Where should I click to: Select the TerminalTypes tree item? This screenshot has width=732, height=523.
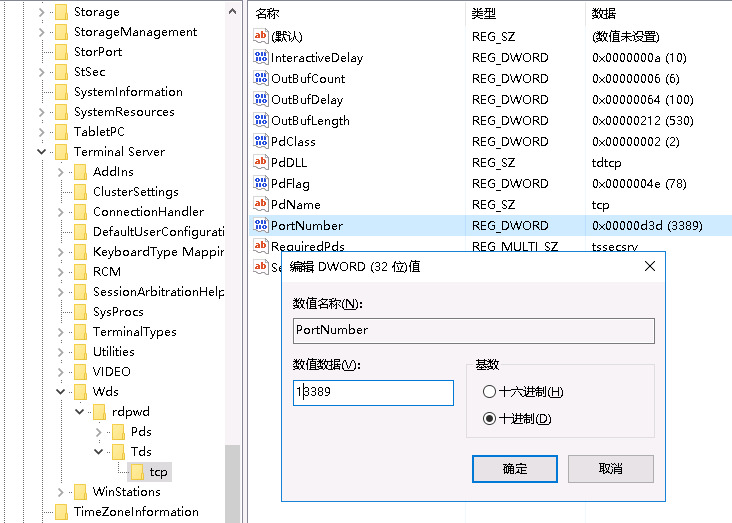click(x=134, y=332)
